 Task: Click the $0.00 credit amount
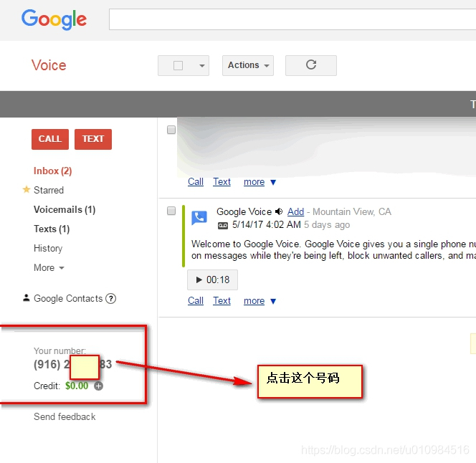(x=77, y=386)
